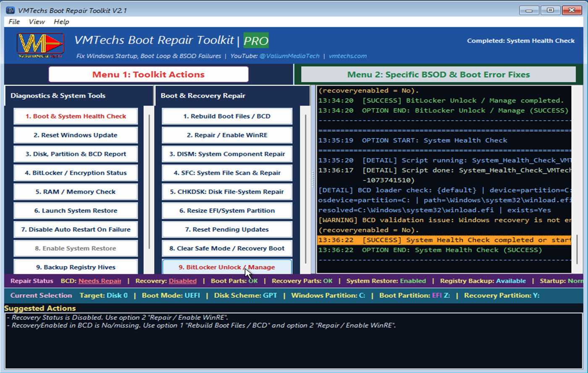Click the Target: Disk 0 value
588x373 pixels.
(104, 295)
